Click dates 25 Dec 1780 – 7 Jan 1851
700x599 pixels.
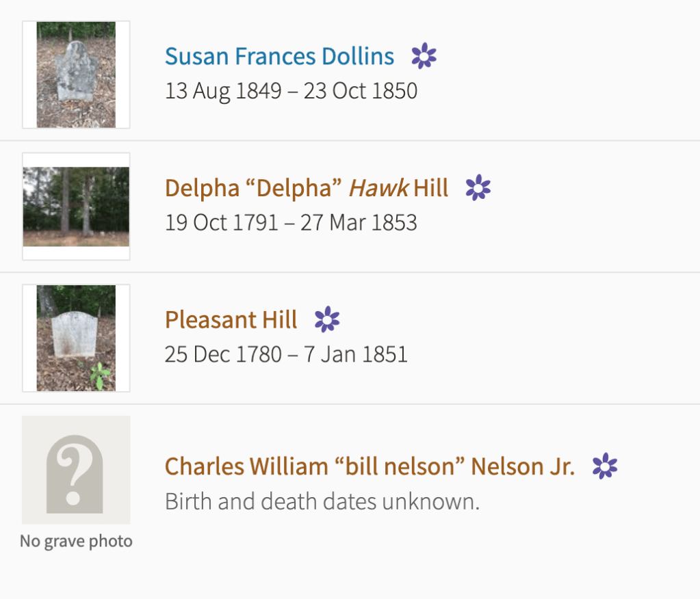point(286,354)
